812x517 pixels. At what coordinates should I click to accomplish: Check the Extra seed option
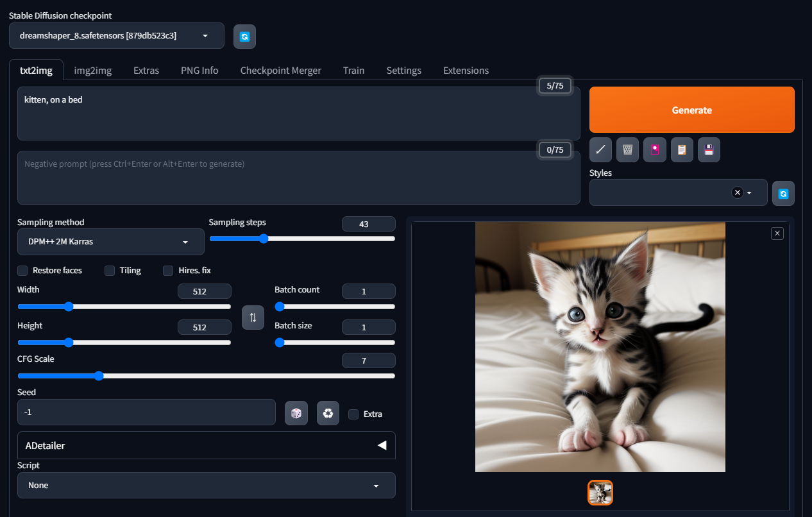point(353,414)
